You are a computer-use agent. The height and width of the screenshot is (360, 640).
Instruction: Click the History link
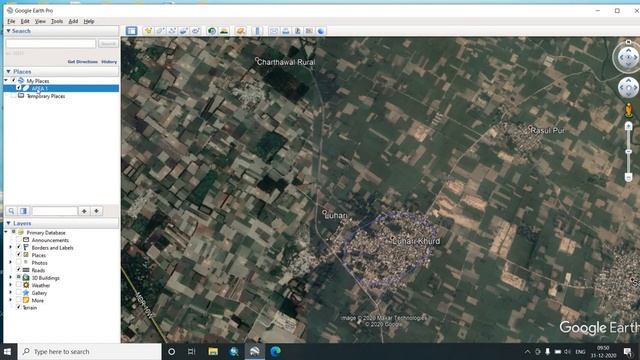pos(109,62)
